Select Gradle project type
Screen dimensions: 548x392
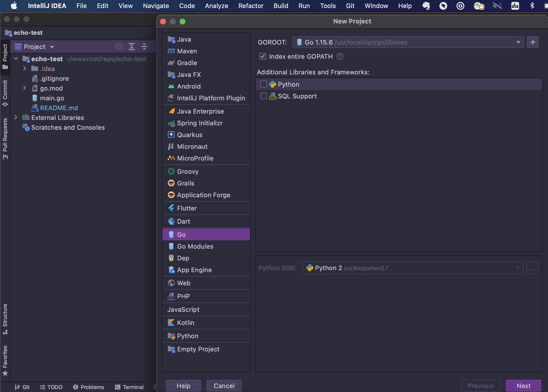coord(206,63)
